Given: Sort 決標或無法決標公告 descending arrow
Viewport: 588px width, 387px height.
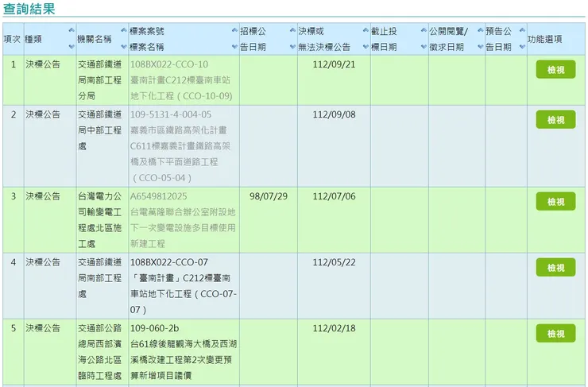Looking at the screenshot, I should point(366,47).
